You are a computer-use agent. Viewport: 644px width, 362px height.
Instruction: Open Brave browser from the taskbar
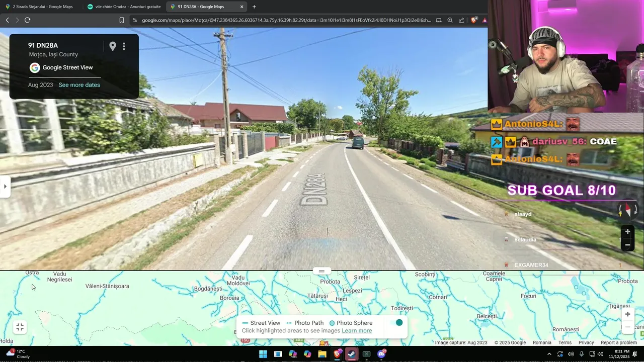tap(337, 354)
